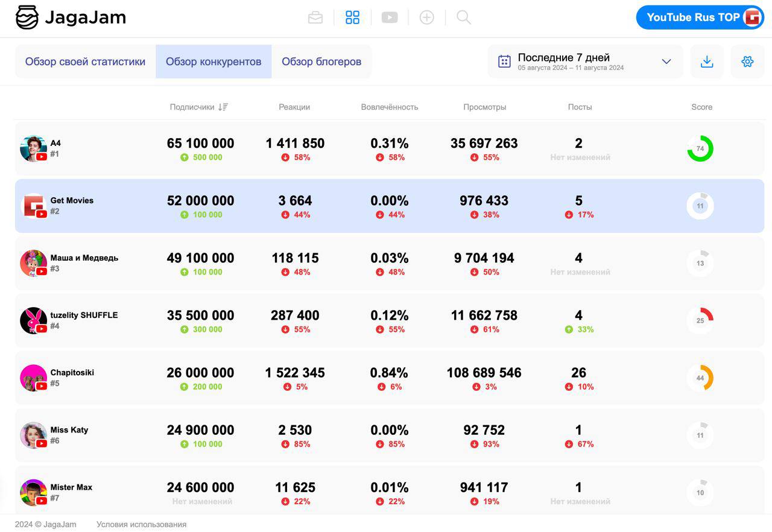Click calendar icon in date selector
This screenshot has width=772, height=532.
pyautogui.click(x=504, y=62)
